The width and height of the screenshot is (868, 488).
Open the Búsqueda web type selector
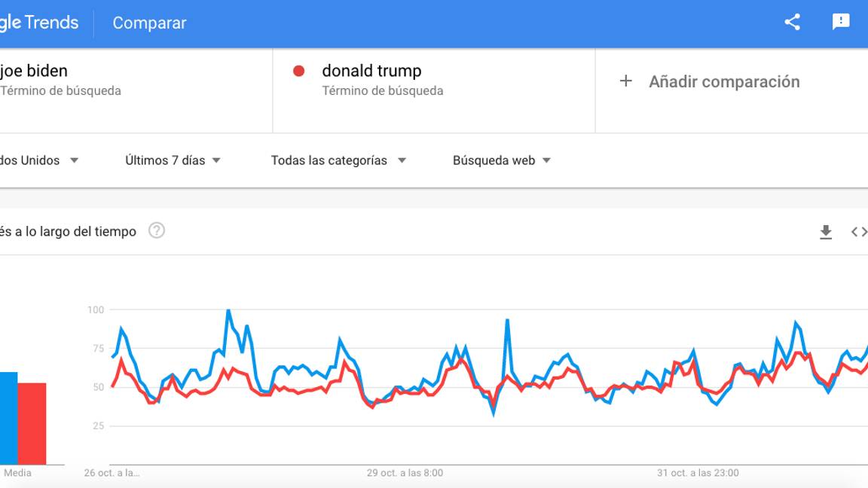[501, 160]
